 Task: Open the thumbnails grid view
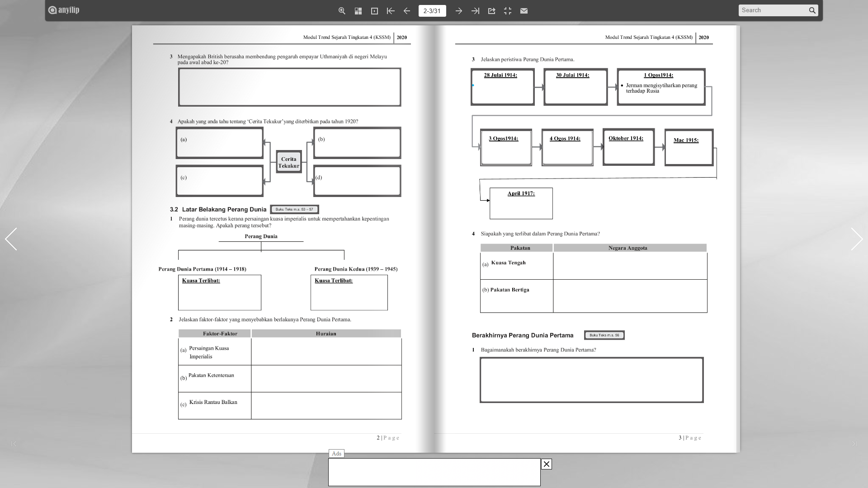click(x=358, y=11)
